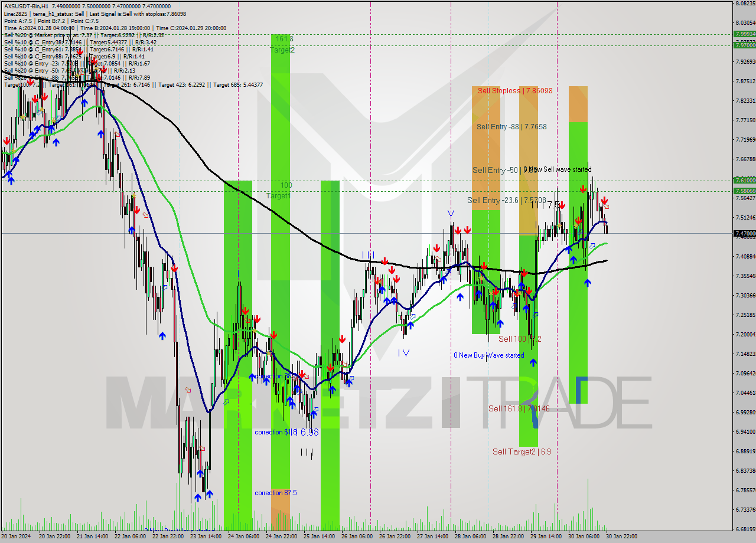Click the '0 New Buy Wave started' annotation
Image resolution: width=756 pixels, height=543 pixels.
click(488, 355)
